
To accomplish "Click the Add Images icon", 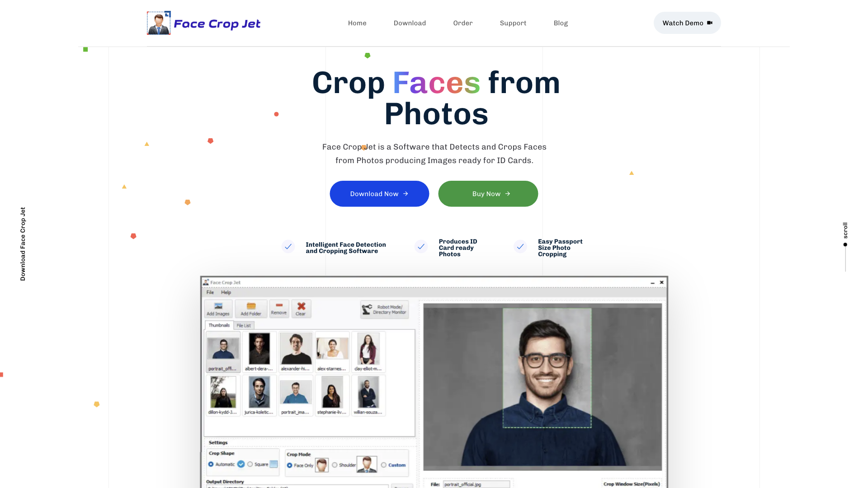I will (x=217, y=308).
